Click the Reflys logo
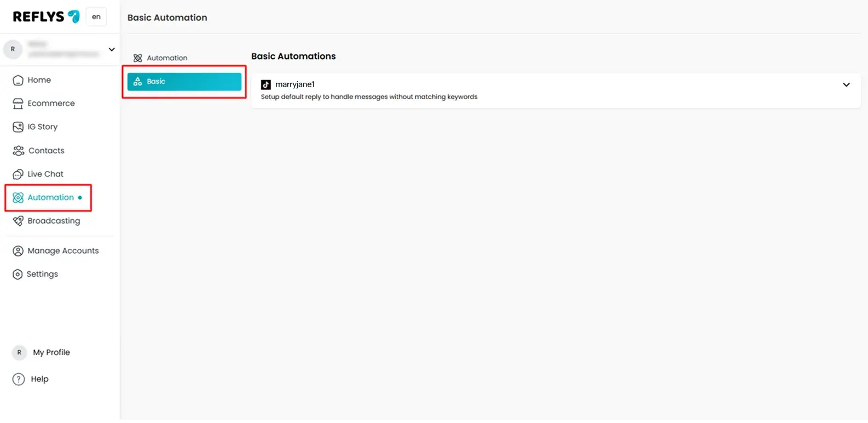Viewport: 868px width, 423px height. click(46, 17)
